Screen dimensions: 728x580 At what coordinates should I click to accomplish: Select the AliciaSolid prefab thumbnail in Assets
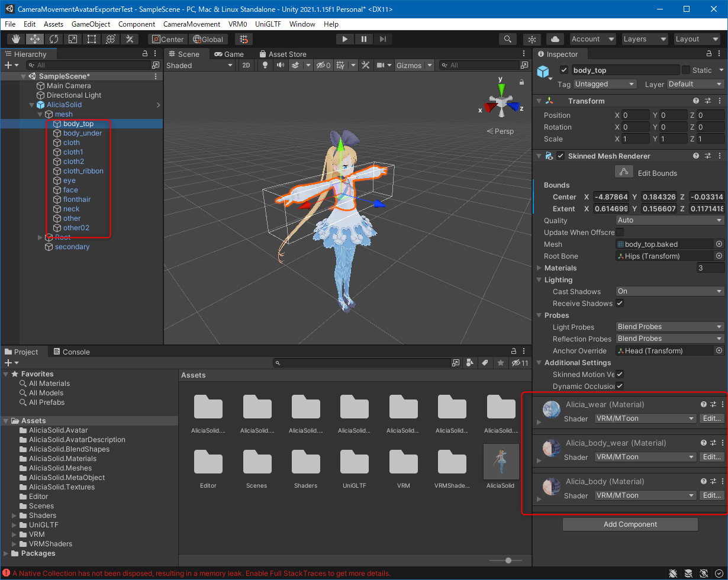pos(501,462)
